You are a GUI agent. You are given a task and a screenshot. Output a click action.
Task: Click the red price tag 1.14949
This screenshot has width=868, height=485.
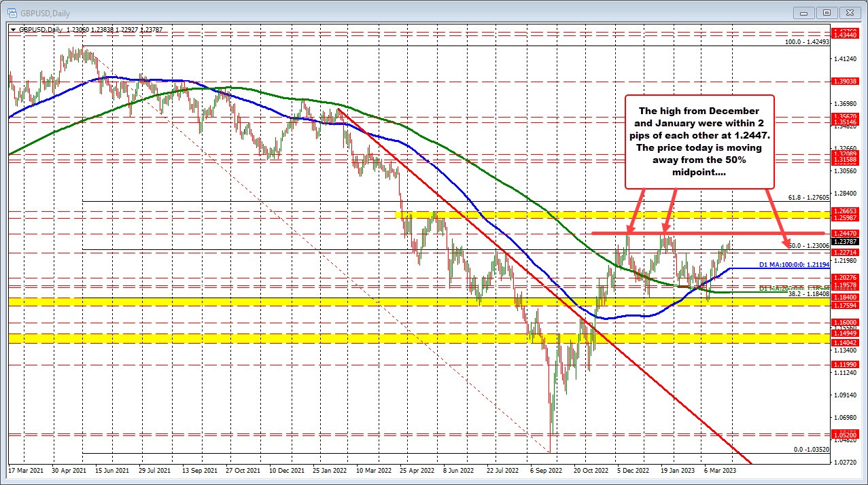pyautogui.click(x=846, y=334)
